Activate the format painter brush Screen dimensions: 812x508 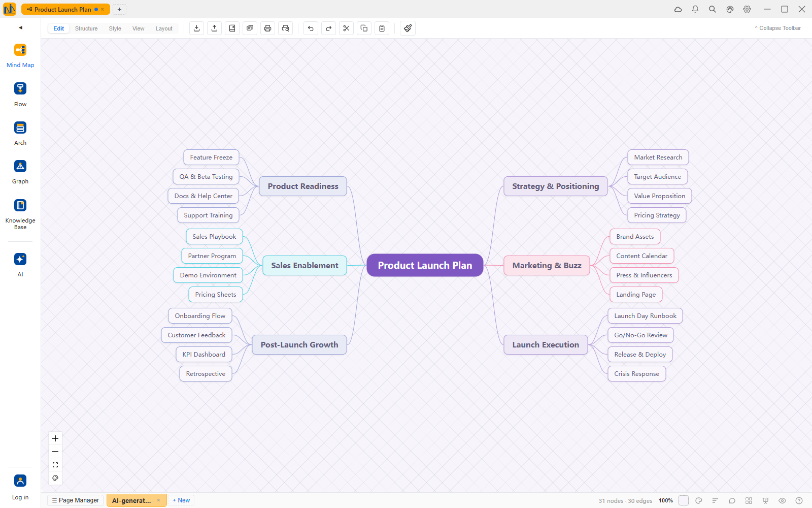click(x=408, y=28)
